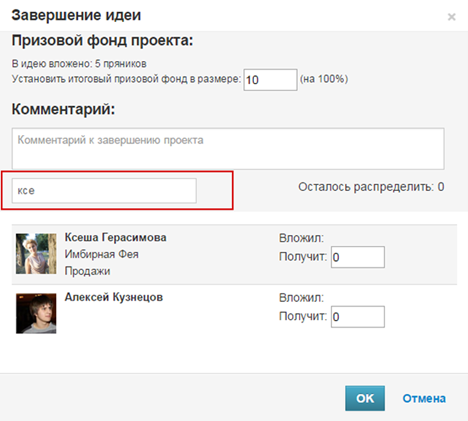Click the Имбирная Фея position text
The image size is (468, 421).
(x=101, y=254)
